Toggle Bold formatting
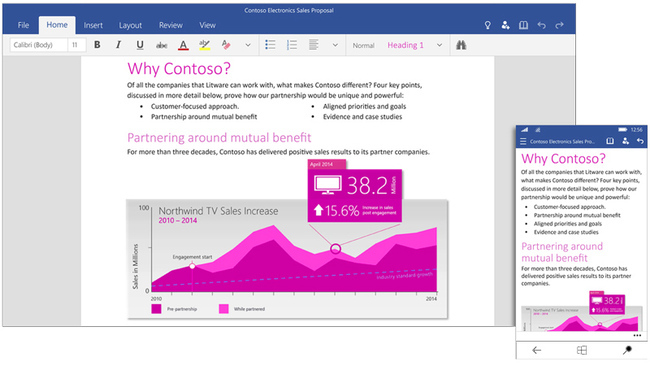The image size is (650, 366). click(97, 45)
